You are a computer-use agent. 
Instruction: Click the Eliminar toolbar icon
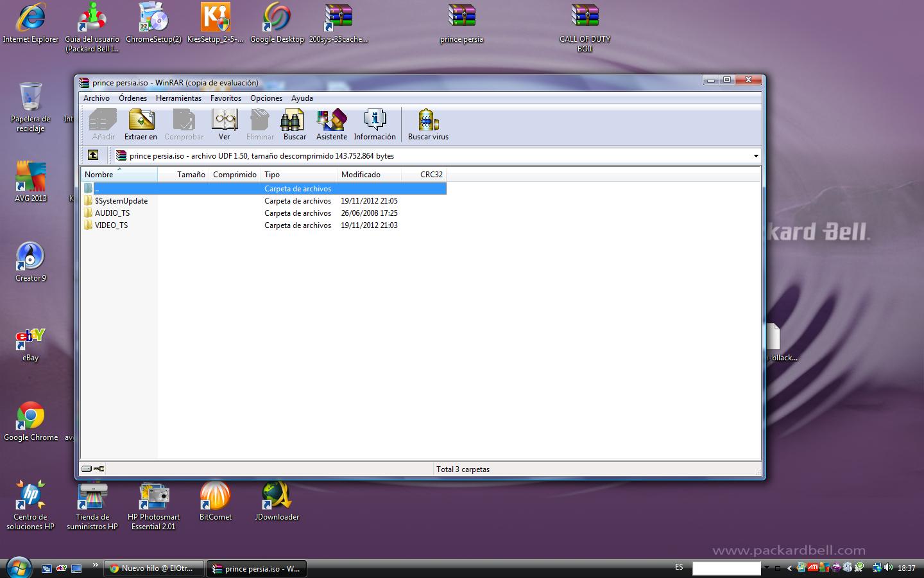click(x=260, y=124)
